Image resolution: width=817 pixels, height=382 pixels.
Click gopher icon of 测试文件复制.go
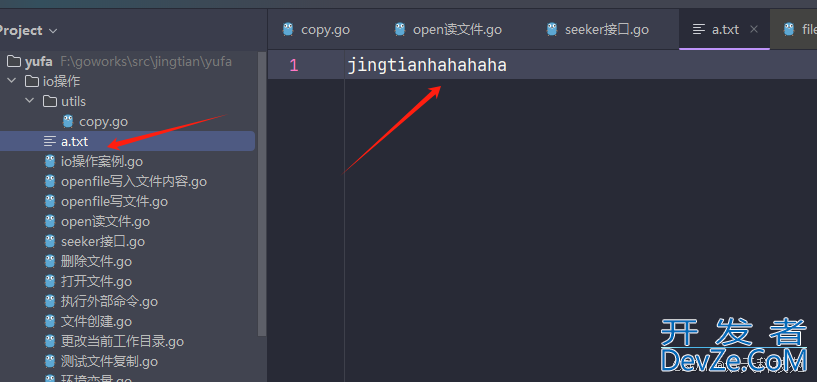50,361
